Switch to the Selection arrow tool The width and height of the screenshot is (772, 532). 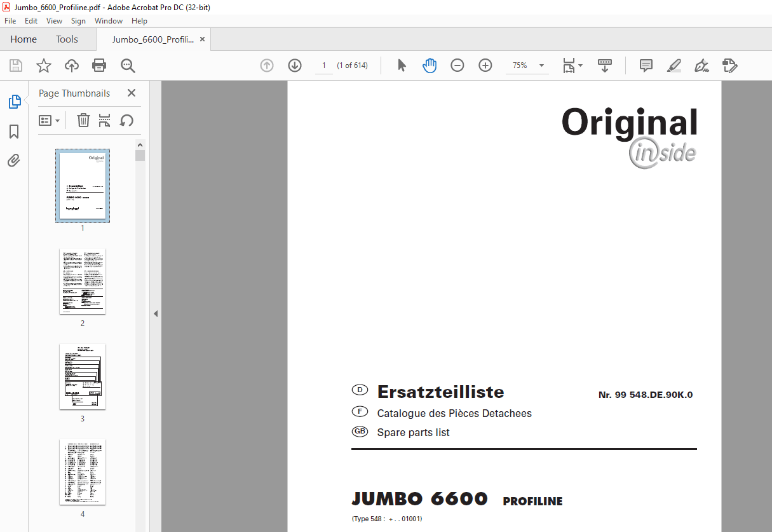pyautogui.click(x=402, y=65)
